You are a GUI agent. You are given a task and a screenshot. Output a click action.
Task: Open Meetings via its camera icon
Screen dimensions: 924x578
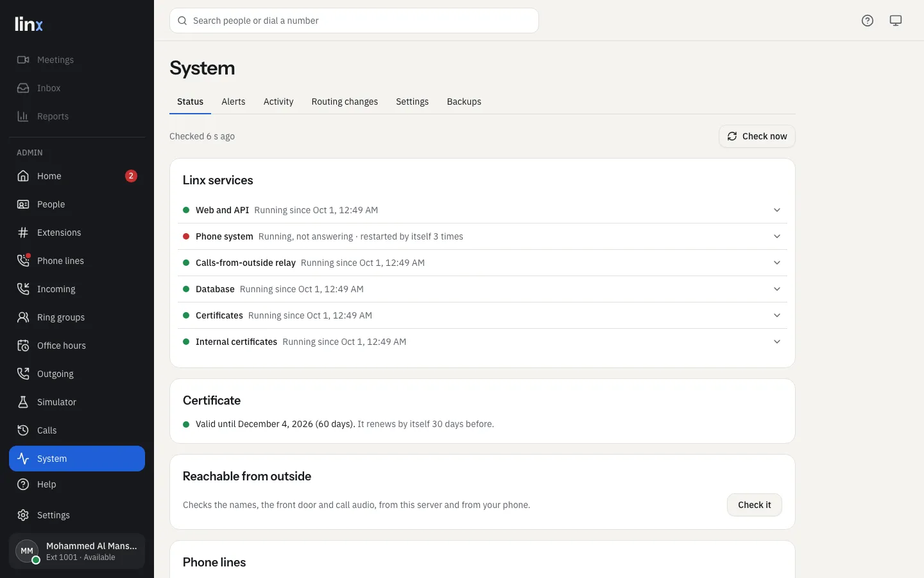pos(23,60)
